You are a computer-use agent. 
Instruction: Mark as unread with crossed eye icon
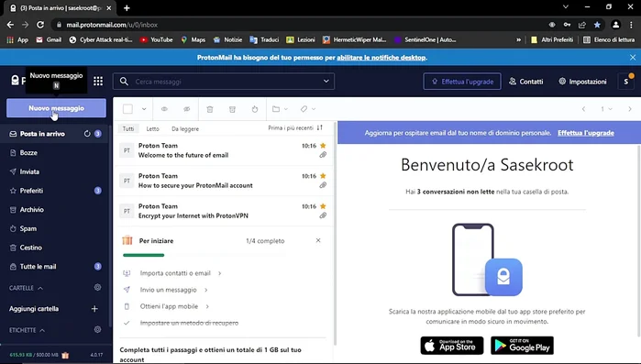(187, 109)
